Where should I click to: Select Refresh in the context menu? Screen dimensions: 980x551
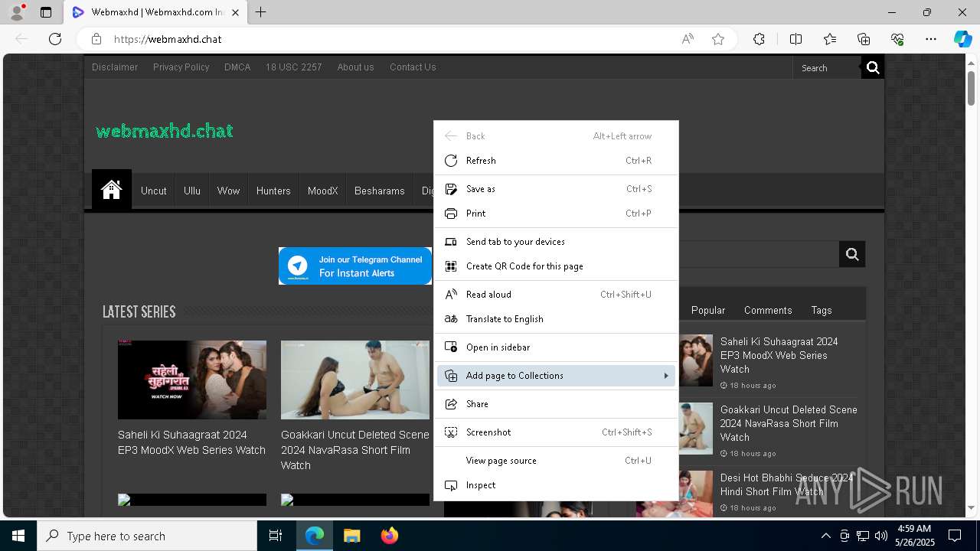coord(556,161)
